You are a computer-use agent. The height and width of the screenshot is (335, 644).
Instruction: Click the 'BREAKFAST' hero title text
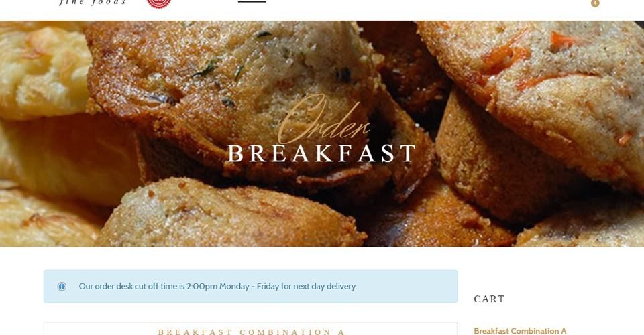[x=323, y=153]
